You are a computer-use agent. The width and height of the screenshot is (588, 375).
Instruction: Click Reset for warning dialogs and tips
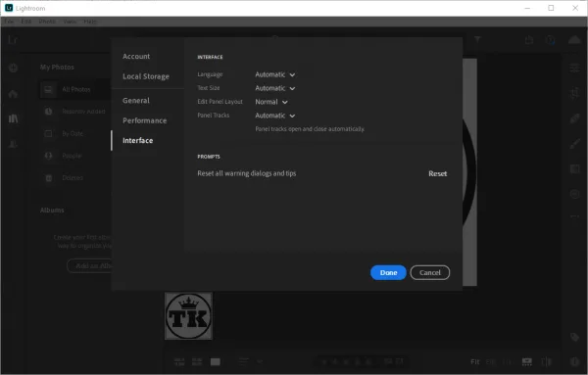point(438,173)
